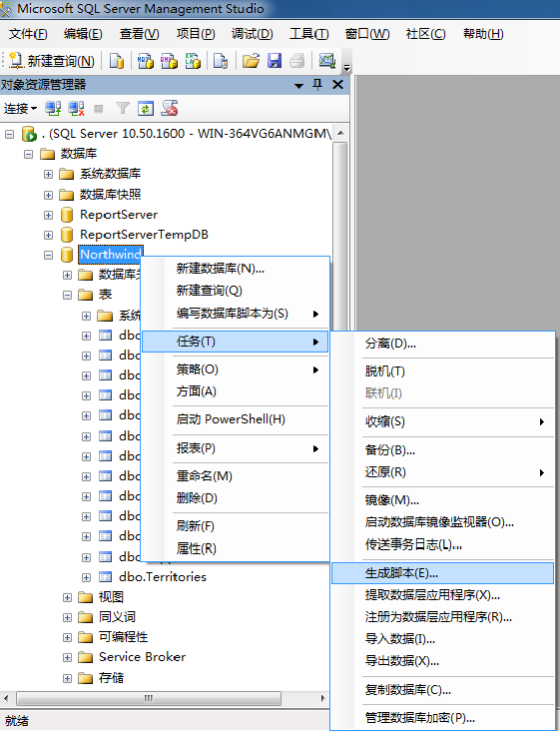The width and height of the screenshot is (560, 731).
Task: Expand the dbo.Territories table
Action: [86, 577]
